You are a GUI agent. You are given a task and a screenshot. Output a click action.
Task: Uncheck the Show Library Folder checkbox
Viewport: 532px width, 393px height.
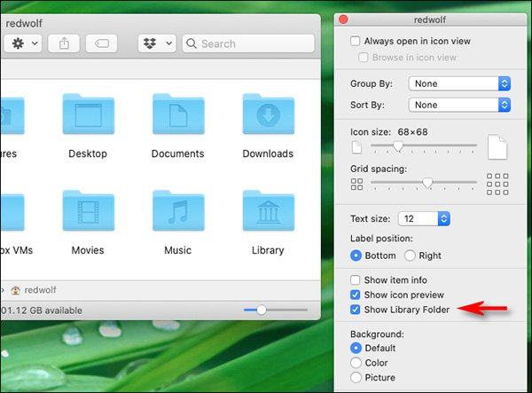[356, 310]
